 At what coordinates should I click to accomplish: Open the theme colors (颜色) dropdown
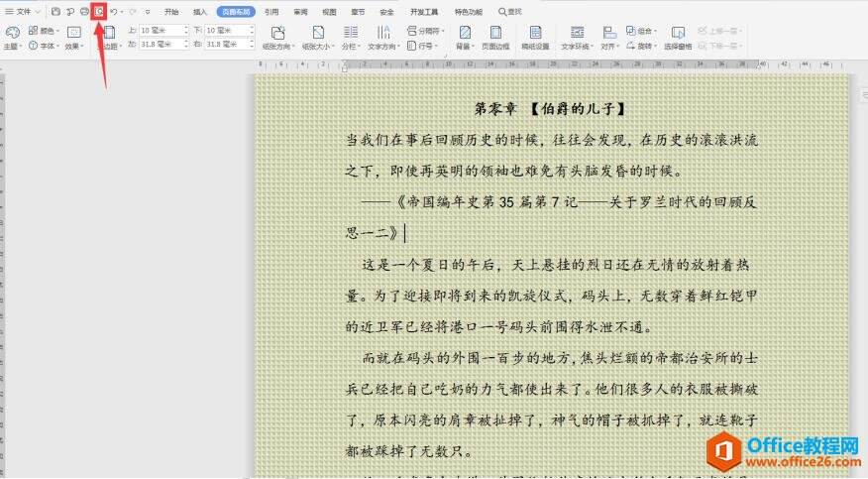coord(43,31)
